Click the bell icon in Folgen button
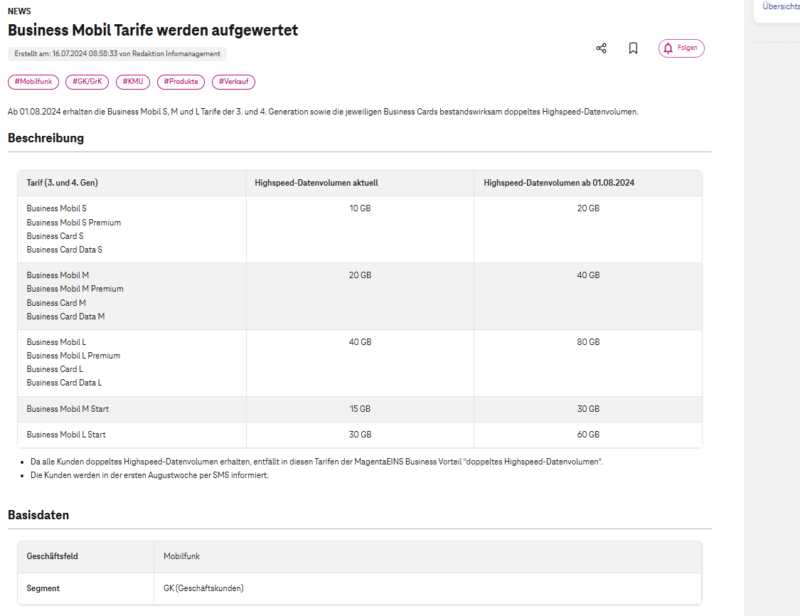Viewport: 800px width, 616px height. (668, 48)
